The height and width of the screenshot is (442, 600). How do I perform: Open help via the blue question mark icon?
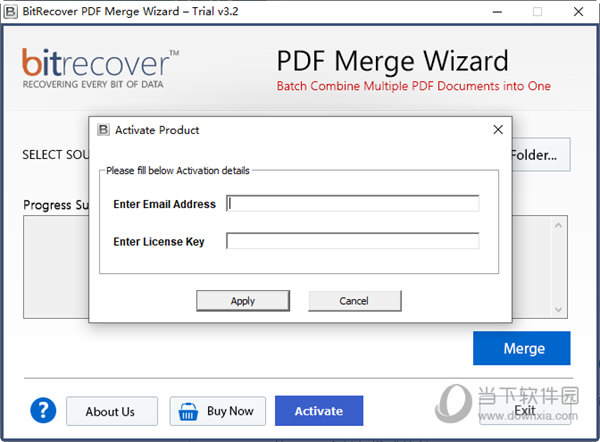(43, 410)
